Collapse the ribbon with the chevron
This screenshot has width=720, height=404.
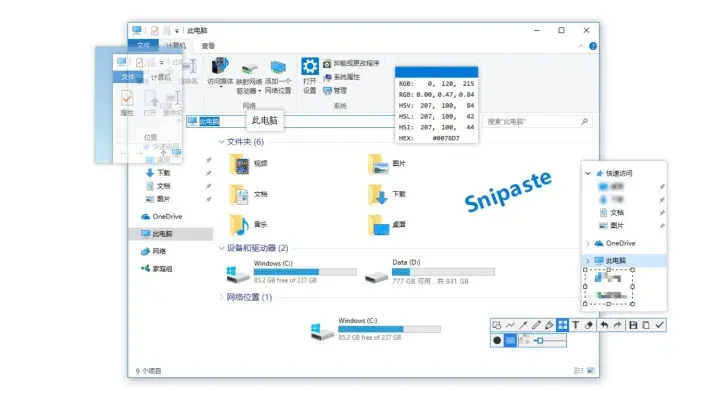(580, 46)
